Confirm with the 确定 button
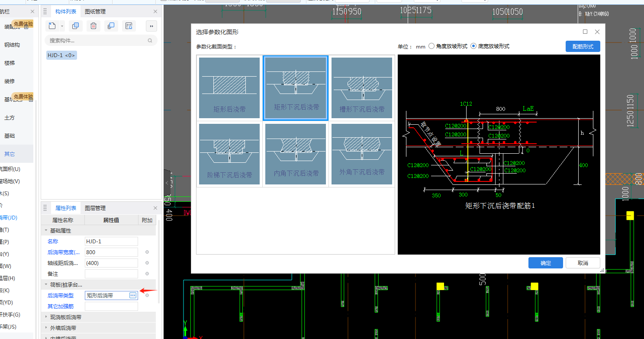Viewport: 644px width, 339px height. pyautogui.click(x=546, y=263)
